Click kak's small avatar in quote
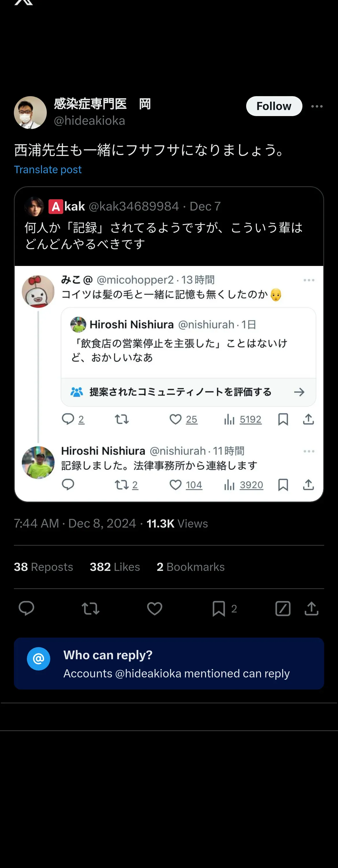The height and width of the screenshot is (868, 338). click(34, 206)
